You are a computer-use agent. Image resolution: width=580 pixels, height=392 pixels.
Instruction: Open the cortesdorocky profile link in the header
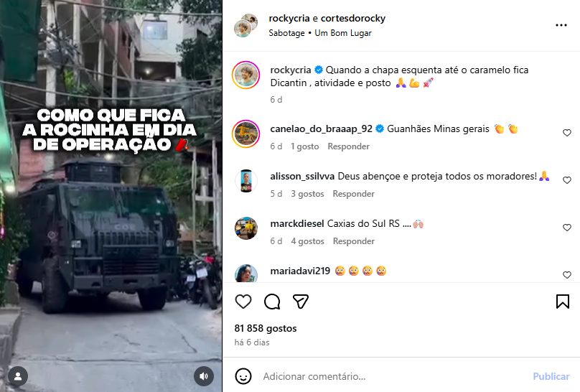(x=353, y=18)
